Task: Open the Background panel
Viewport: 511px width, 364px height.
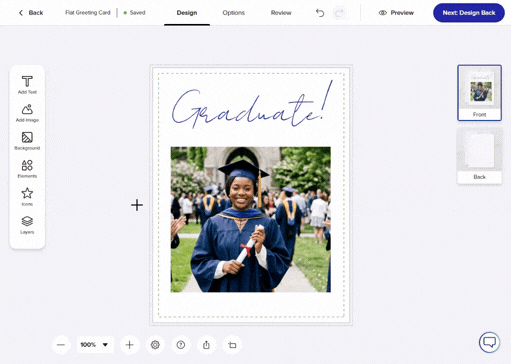Action: [x=27, y=141]
